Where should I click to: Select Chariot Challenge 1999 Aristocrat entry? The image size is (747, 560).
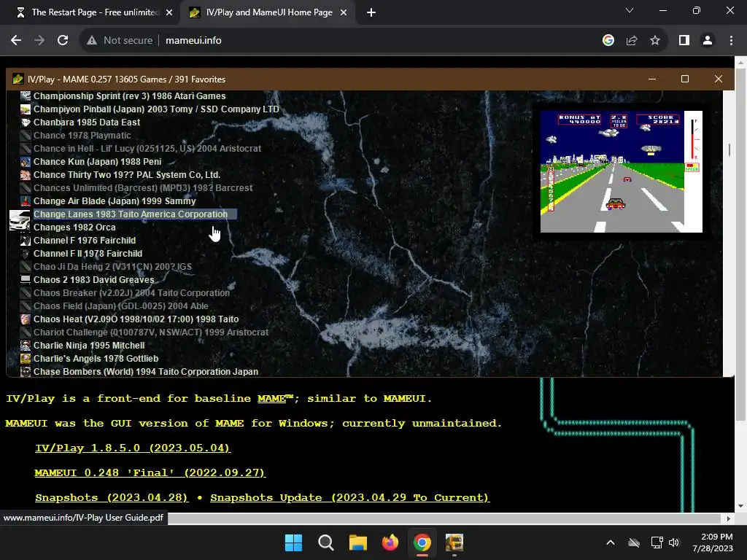[x=151, y=332]
